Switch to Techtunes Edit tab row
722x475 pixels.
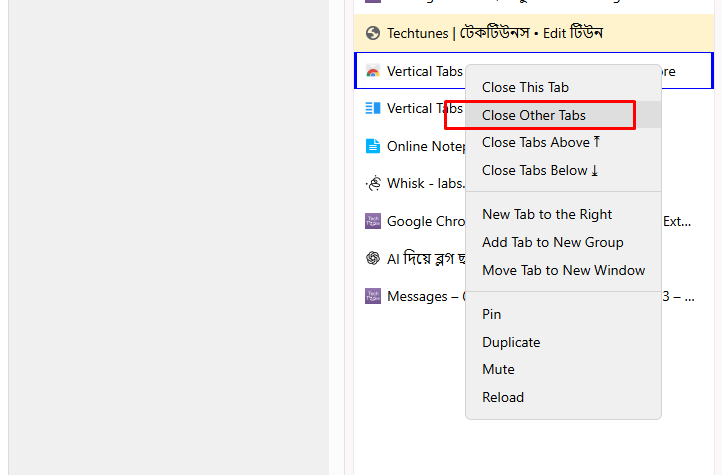point(534,33)
